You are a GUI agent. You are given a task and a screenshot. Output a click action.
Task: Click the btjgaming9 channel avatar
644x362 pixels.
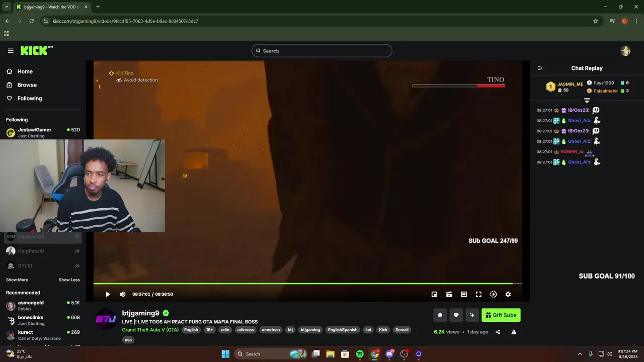106,319
